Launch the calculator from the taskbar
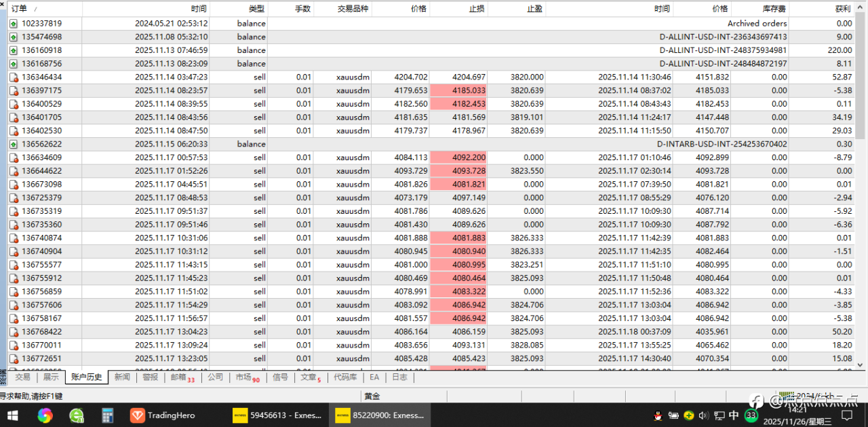The image size is (868, 427). tap(107, 415)
